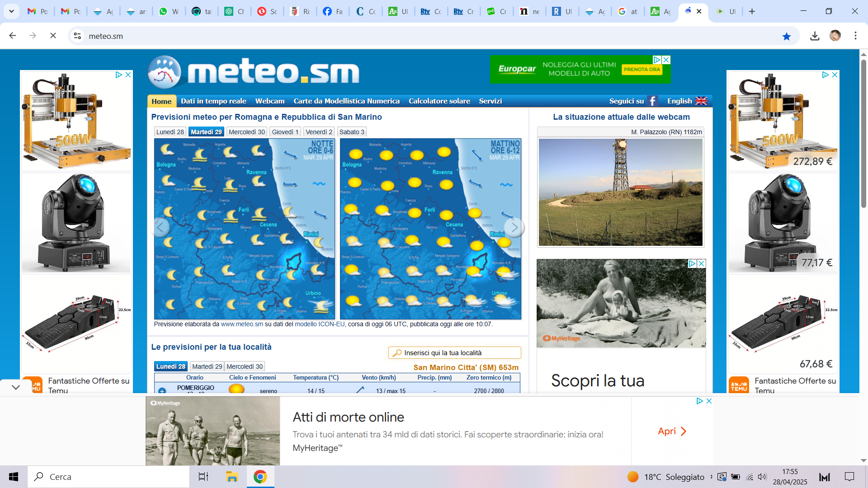Open Chrome profile avatar

pyautogui.click(x=835, y=36)
